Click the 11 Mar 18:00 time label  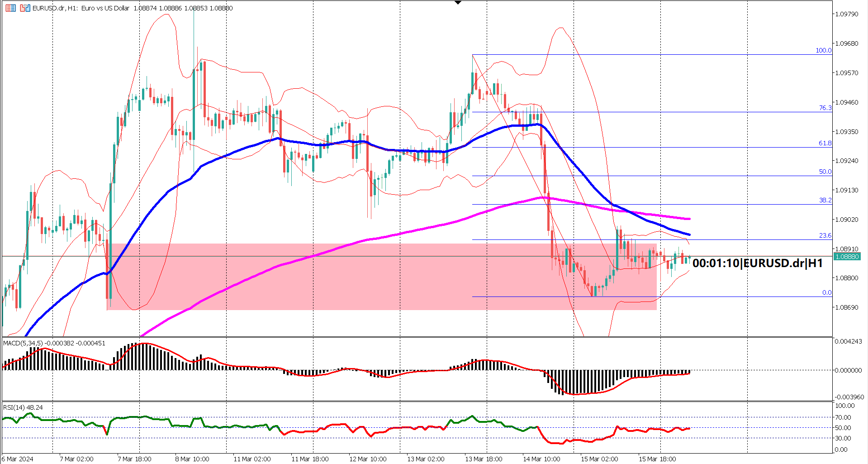[x=310, y=459]
